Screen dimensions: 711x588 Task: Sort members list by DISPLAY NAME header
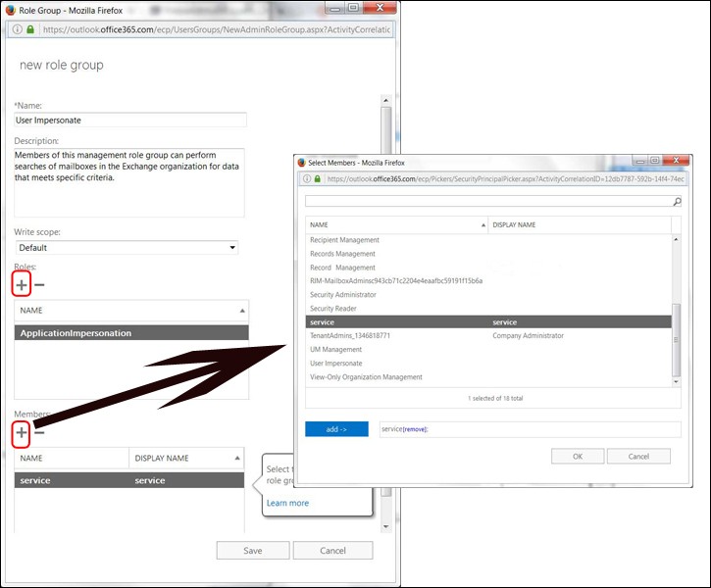click(186, 458)
